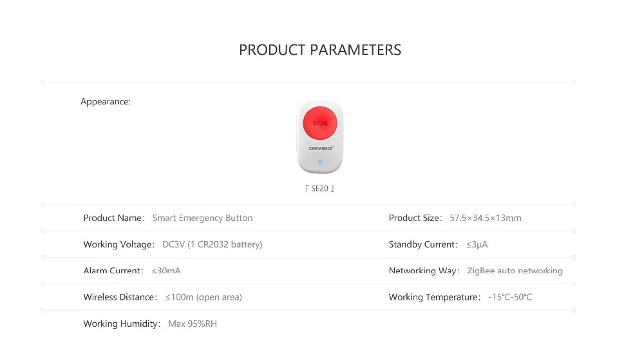
Task: Select the Working Voltage label
Action: pyautogui.click(x=119, y=245)
